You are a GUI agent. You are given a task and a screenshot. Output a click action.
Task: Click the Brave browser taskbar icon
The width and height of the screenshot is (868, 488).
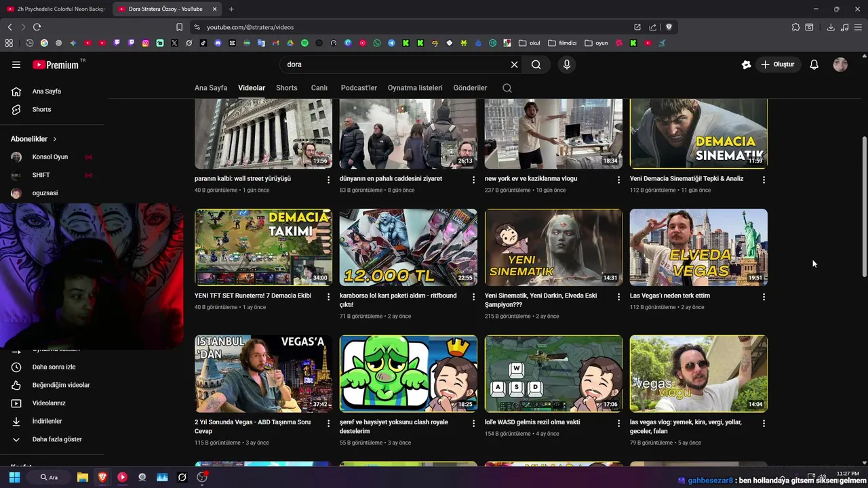click(102, 477)
